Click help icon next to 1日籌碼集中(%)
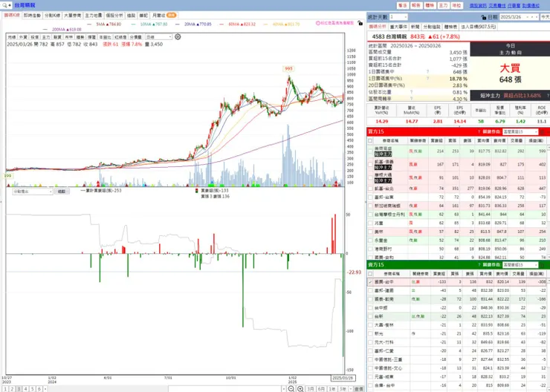 pos(427,79)
